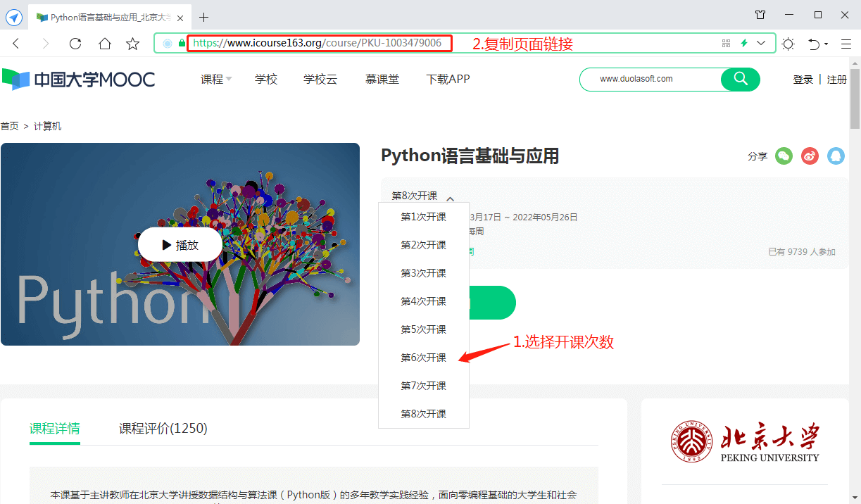The width and height of the screenshot is (861, 504).
Task: Click the Peking University logo
Action: (745, 441)
